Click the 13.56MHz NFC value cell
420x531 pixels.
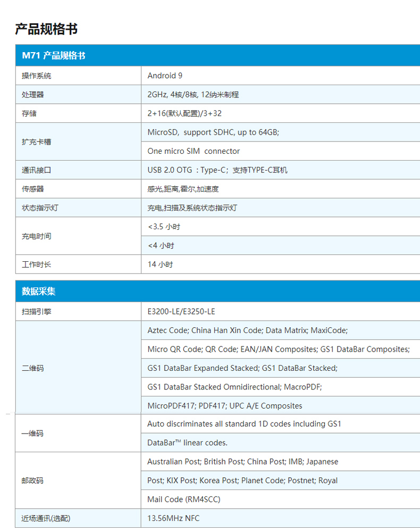[x=173, y=518]
